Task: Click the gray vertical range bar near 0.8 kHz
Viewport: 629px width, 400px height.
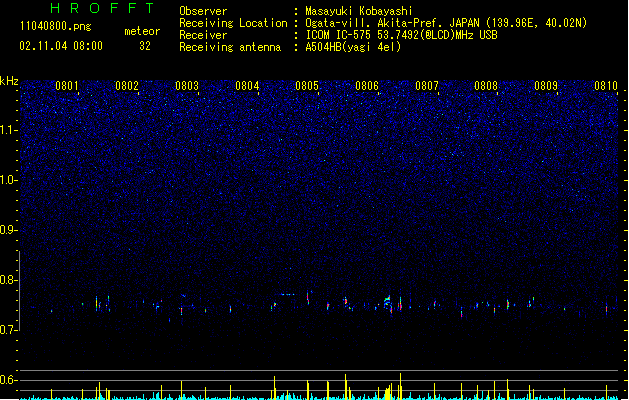Action: point(19,290)
